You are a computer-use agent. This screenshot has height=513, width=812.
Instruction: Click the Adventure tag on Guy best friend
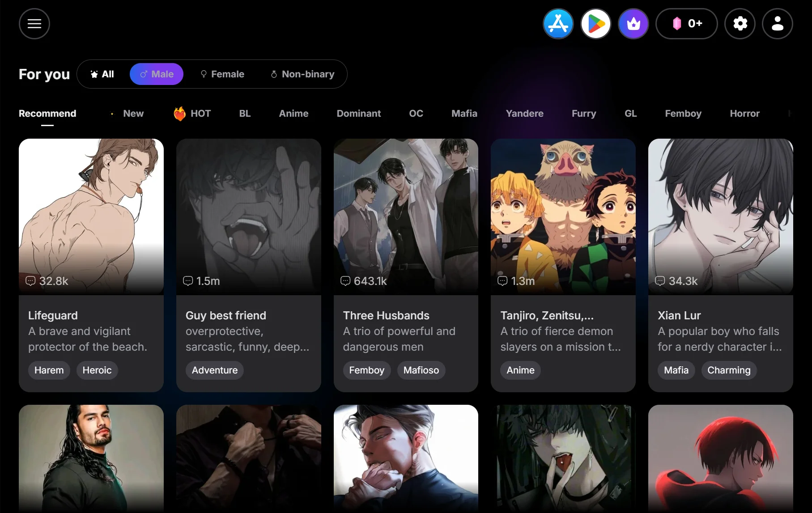coord(215,370)
